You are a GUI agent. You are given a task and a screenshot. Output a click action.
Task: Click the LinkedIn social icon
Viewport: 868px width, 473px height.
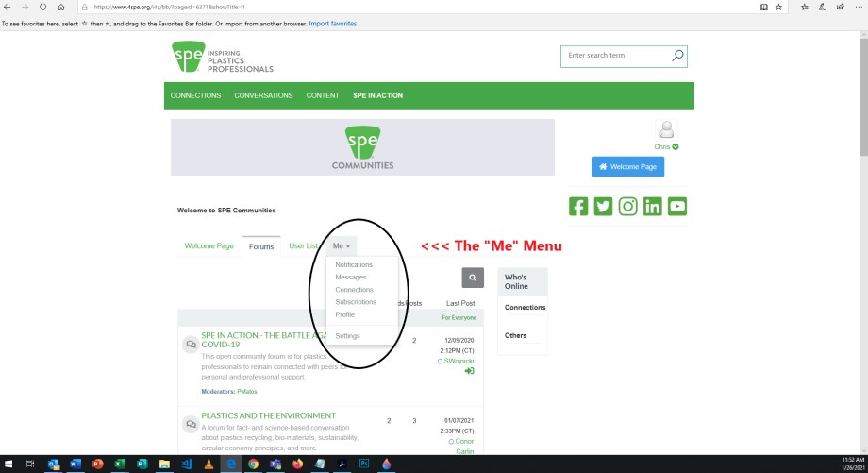click(x=652, y=207)
